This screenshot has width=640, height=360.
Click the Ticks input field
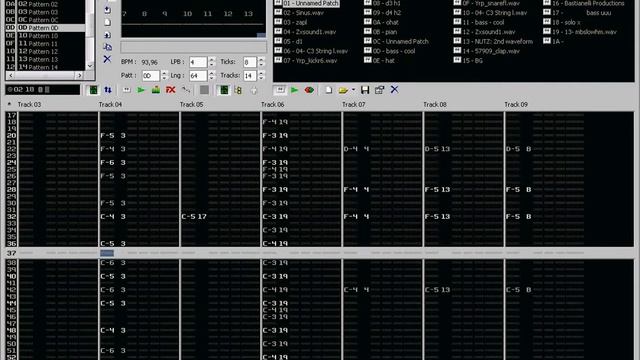click(250, 62)
